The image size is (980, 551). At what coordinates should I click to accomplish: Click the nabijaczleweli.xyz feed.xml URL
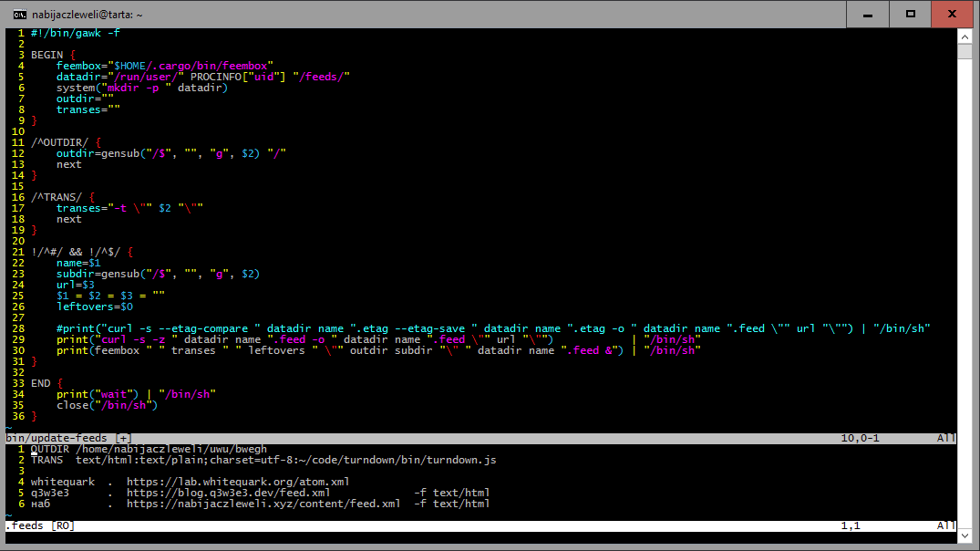coord(263,504)
